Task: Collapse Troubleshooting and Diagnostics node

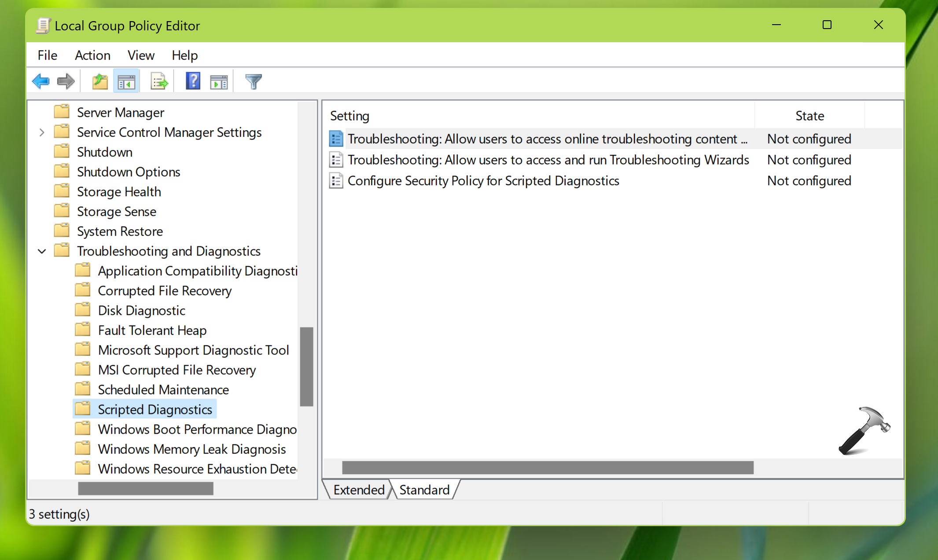Action: 42,251
